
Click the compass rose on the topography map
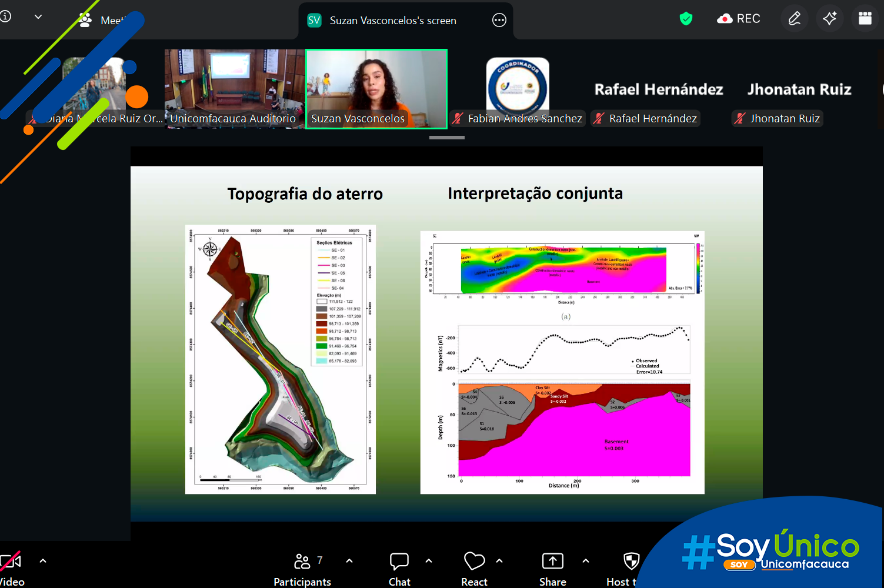pos(210,249)
